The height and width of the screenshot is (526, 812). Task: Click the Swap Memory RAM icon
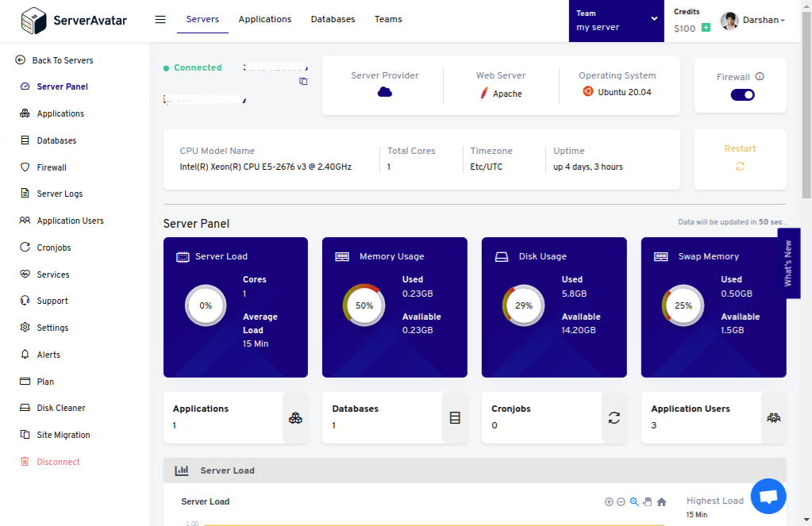pyautogui.click(x=661, y=257)
